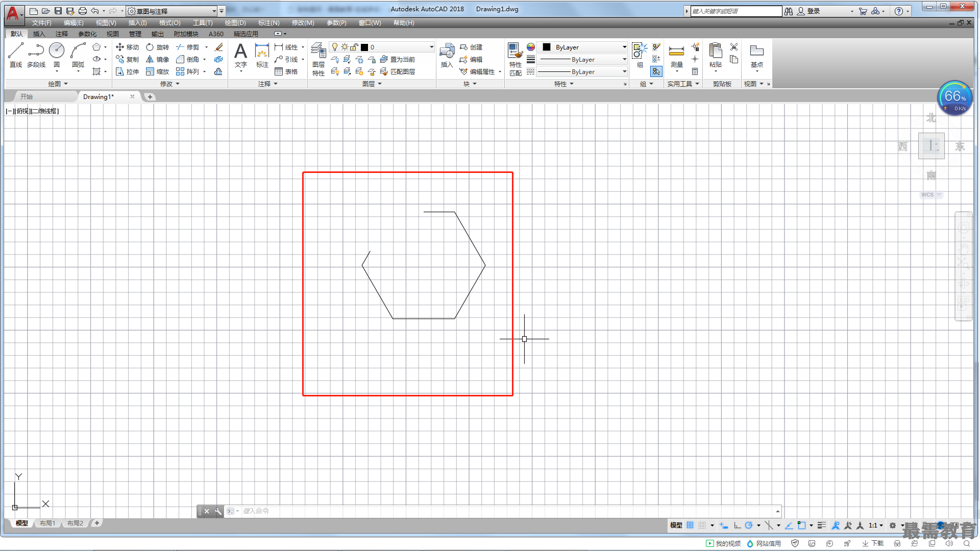Click the object color wheel icon
Screen dimensions: 980x551
pyautogui.click(x=531, y=47)
